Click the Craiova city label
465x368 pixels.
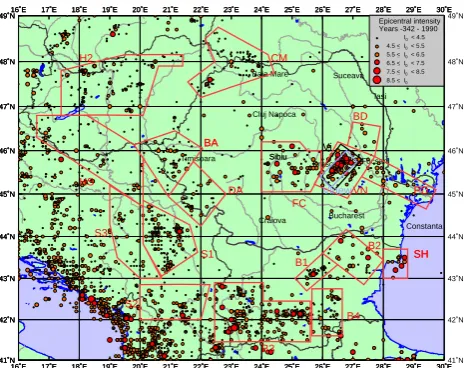[272, 220]
